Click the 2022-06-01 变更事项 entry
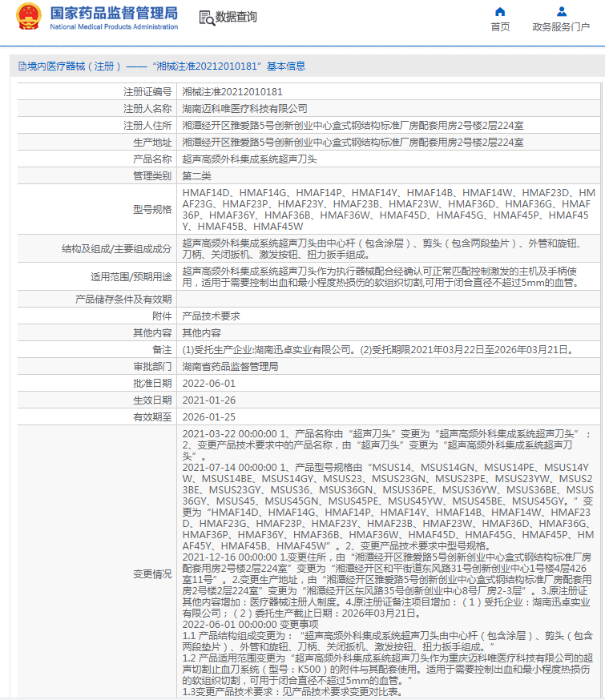Screen dimensions: 605x700 [250, 625]
